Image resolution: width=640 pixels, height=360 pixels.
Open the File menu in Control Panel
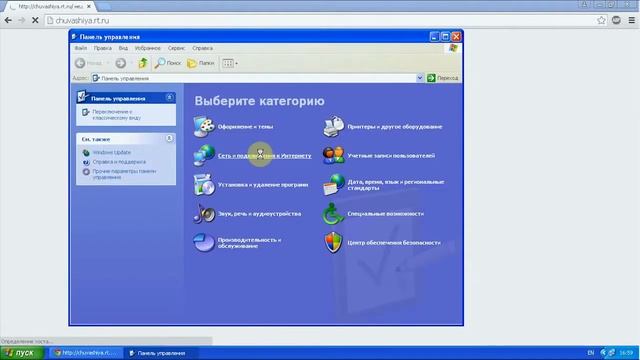(81, 48)
